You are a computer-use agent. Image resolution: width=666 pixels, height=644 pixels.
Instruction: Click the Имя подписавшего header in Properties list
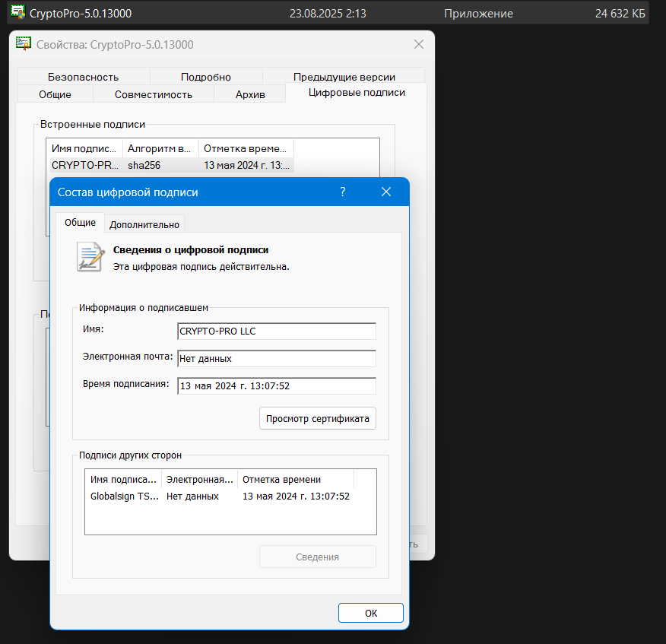pyautogui.click(x=84, y=149)
